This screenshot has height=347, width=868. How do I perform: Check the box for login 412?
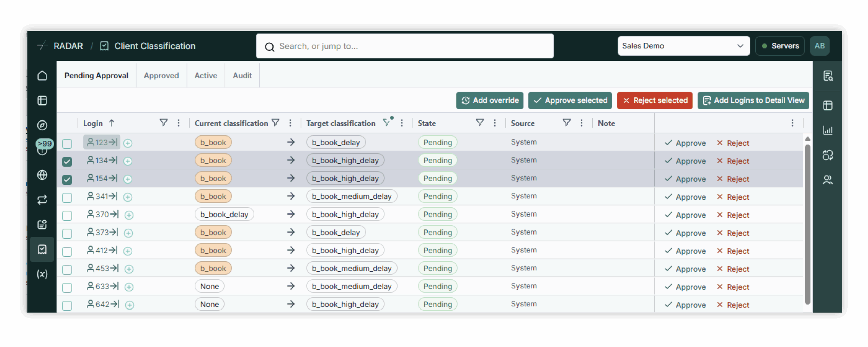[67, 251]
